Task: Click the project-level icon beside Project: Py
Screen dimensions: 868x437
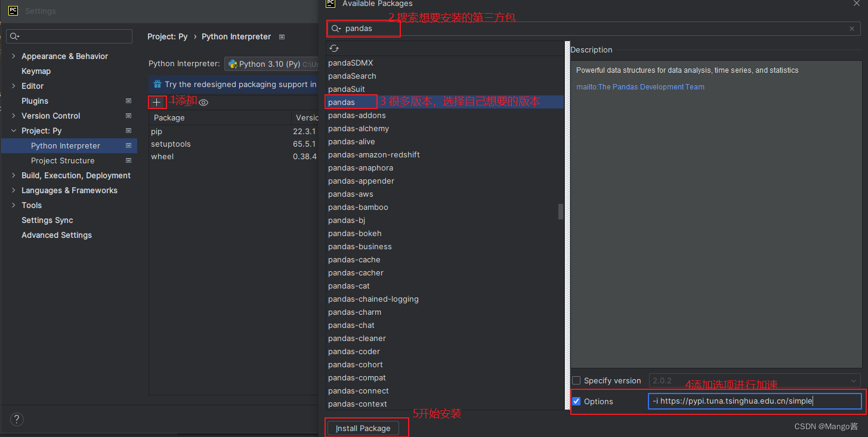Action: click(x=128, y=131)
